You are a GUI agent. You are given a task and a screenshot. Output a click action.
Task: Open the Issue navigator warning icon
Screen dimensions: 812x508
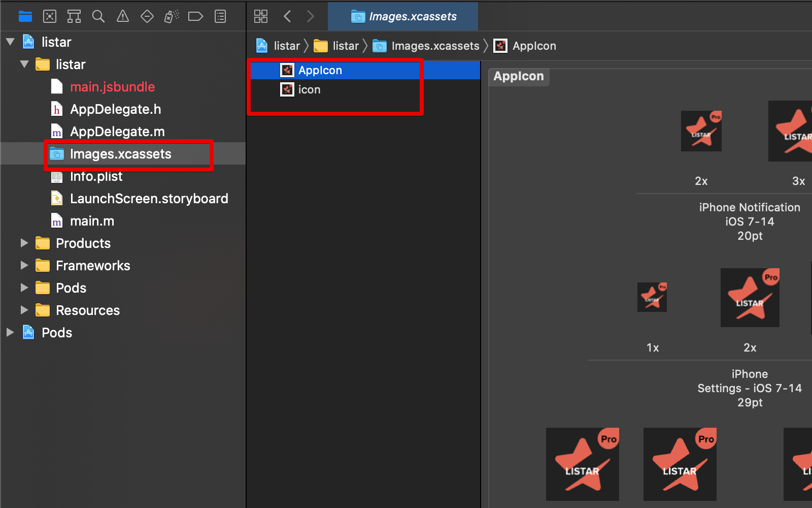(123, 17)
